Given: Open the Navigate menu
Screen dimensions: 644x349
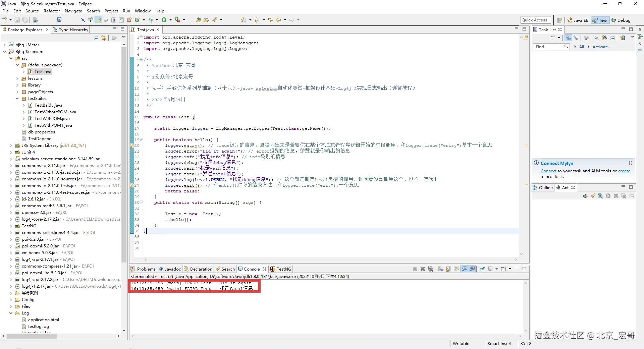Looking at the screenshot, I should 73,11.
